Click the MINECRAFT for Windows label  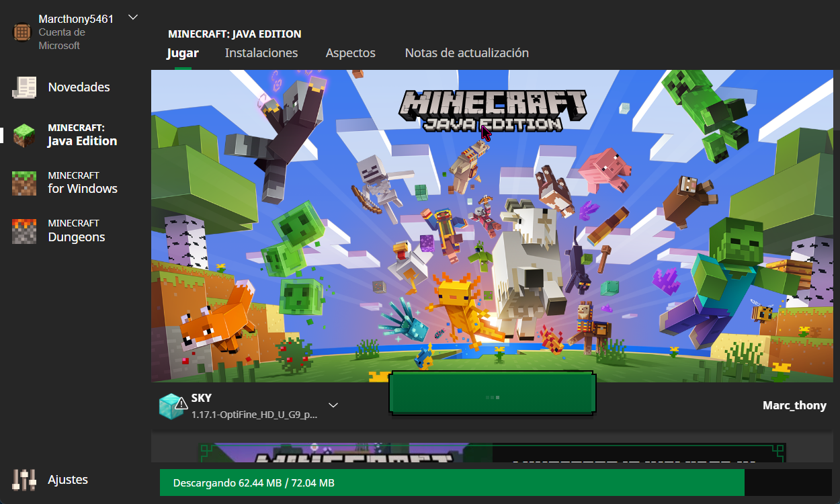[83, 183]
